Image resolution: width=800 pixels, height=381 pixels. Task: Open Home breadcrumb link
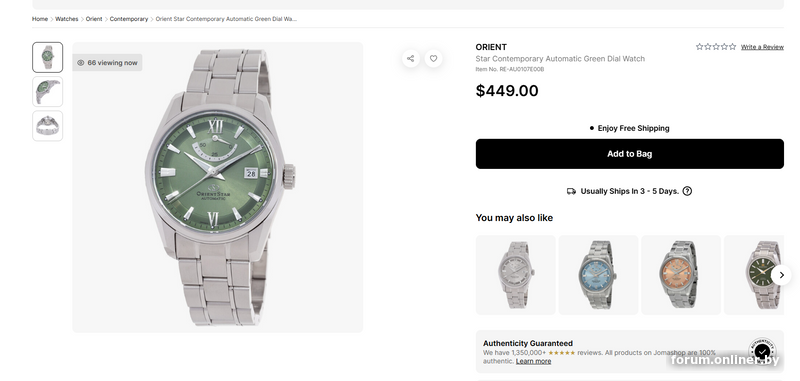(x=40, y=19)
